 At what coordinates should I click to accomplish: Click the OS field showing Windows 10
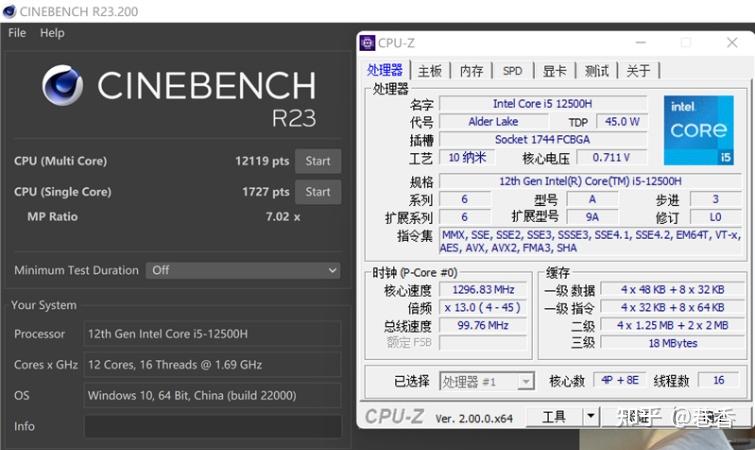tap(213, 396)
